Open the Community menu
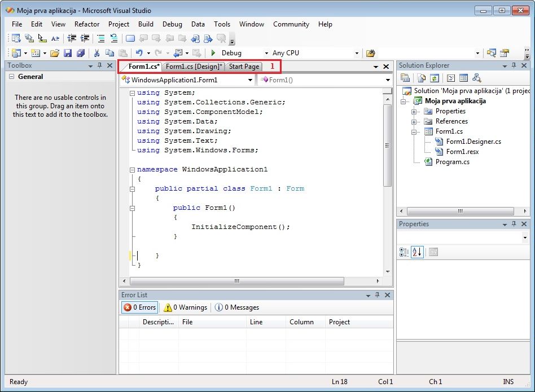Viewport: 535px width, 392px height. tap(291, 24)
